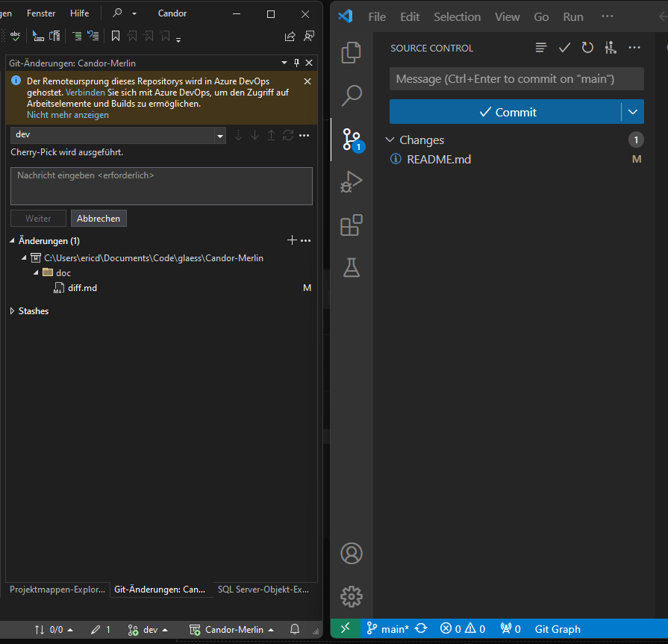
Task: Open the Accounts icon in VS Code
Action: tap(352, 553)
